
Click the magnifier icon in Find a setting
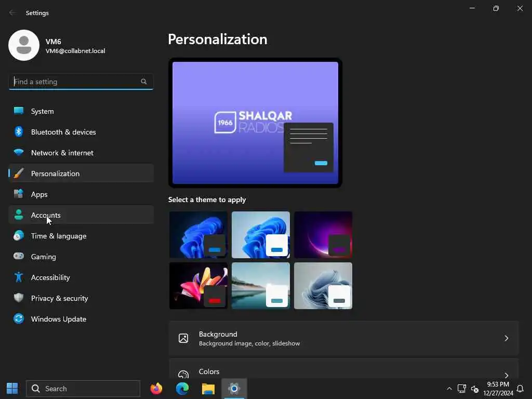click(143, 82)
